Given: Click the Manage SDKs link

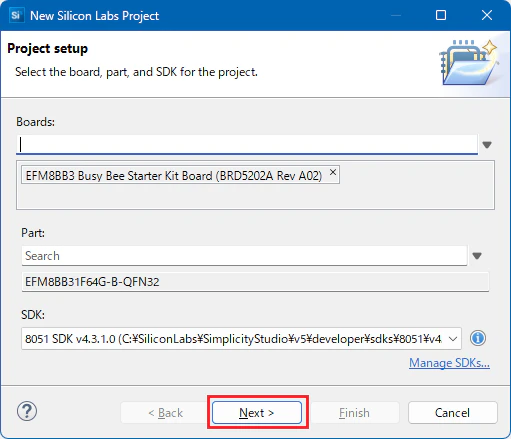Looking at the screenshot, I should (449, 363).
